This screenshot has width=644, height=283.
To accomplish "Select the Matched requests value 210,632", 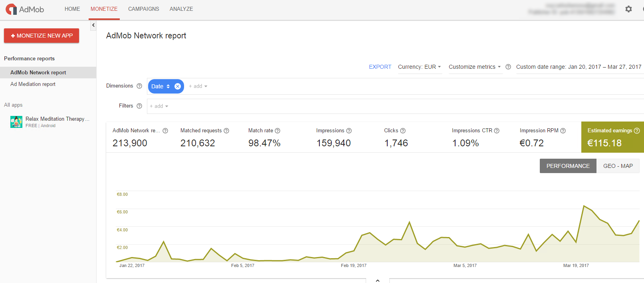I will [x=198, y=143].
